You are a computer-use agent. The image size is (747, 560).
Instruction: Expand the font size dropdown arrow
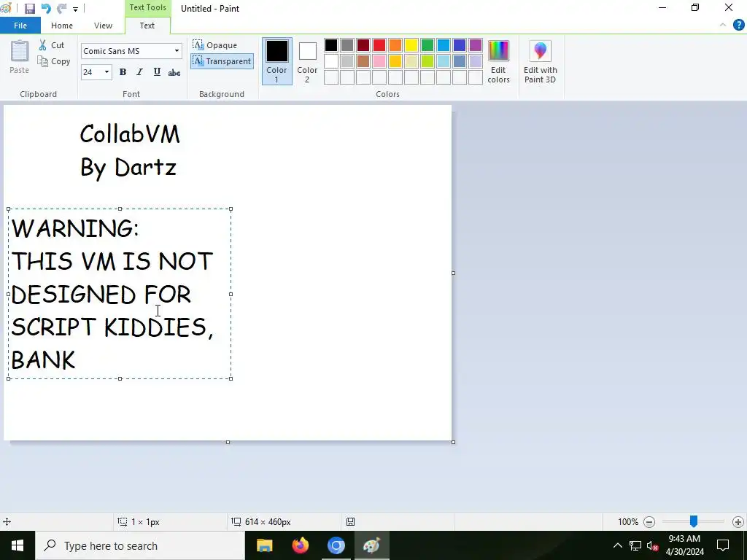pyautogui.click(x=107, y=72)
